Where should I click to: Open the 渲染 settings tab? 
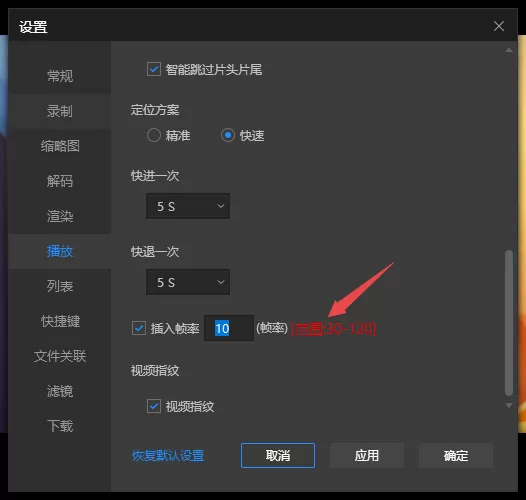(60, 216)
